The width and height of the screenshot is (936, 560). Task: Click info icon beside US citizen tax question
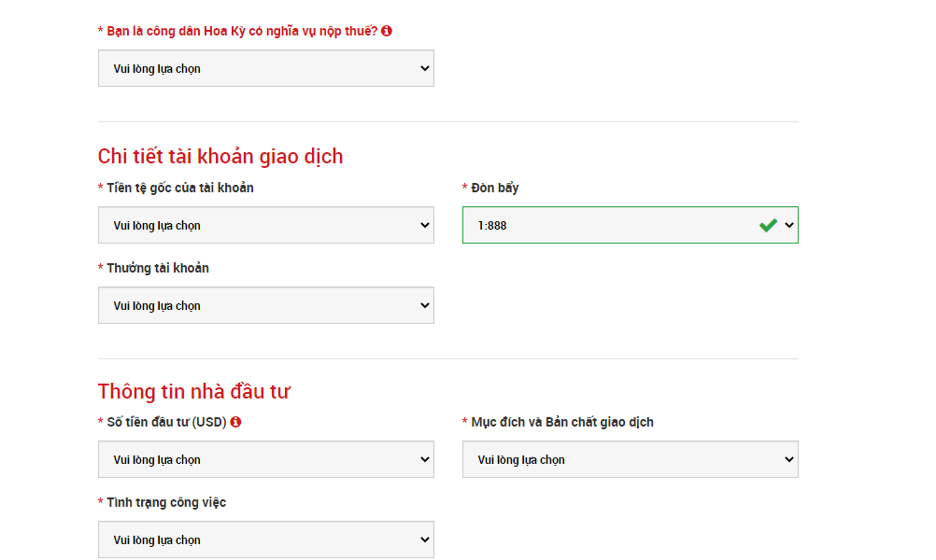point(387,31)
